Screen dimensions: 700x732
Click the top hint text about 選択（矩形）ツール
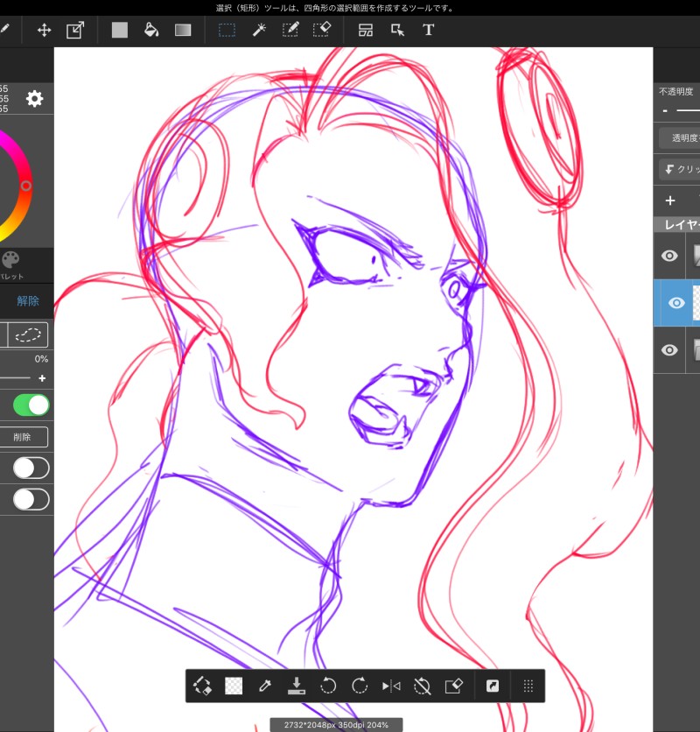click(335, 8)
